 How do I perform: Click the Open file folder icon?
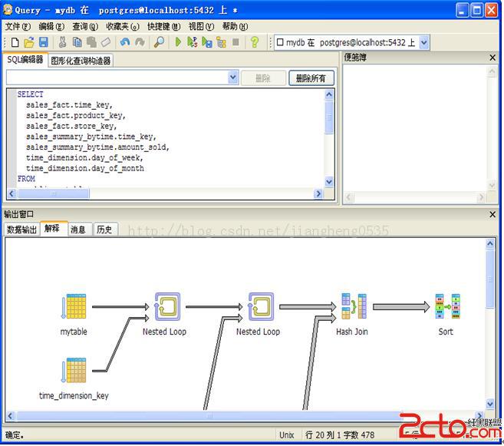coord(28,43)
